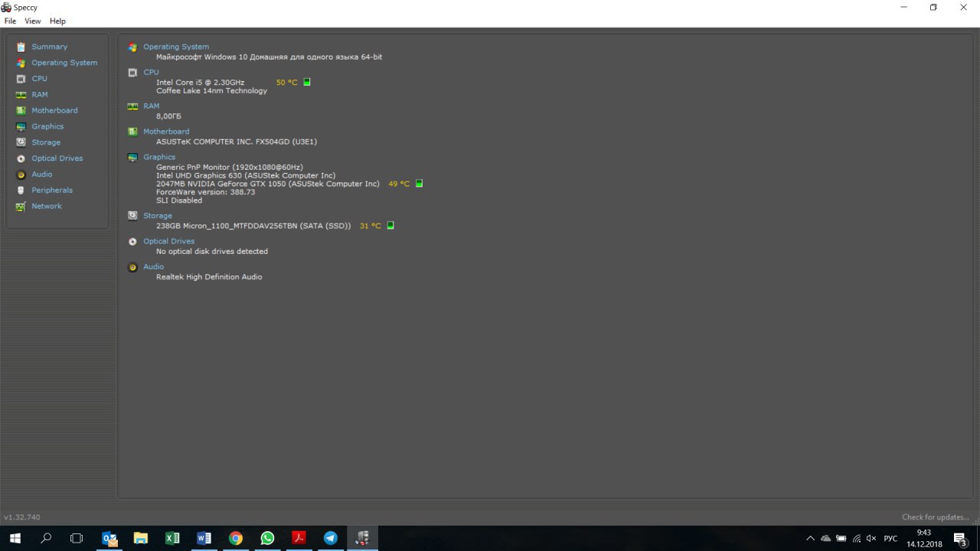Click the CPU icon in summary panel

coord(132,73)
